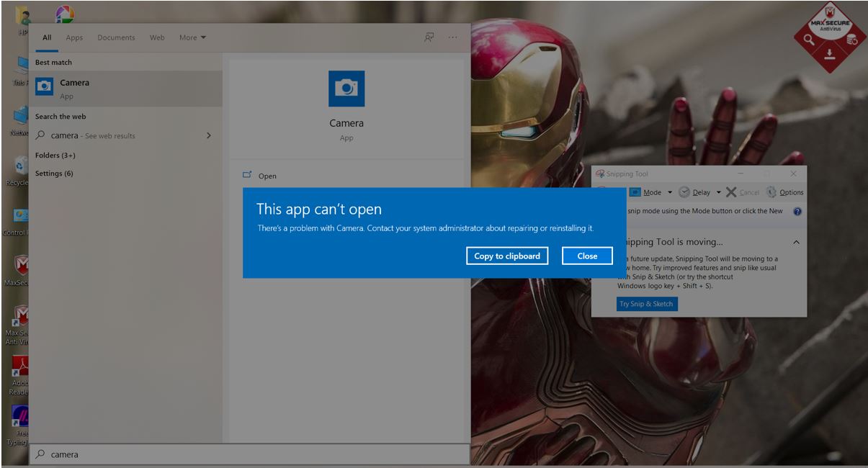
Task: Select the Camera app best match result
Action: (125, 87)
